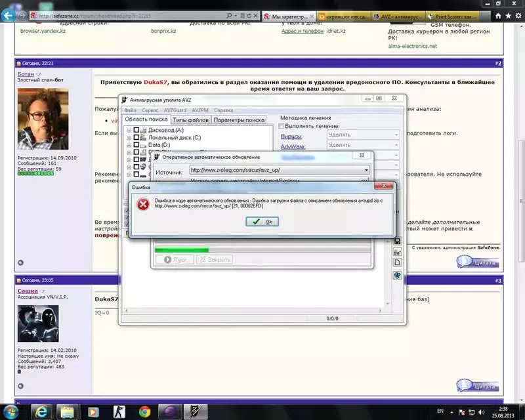Click Цитата quote button on post #2
The width and height of the screenshot is (525, 420).
tap(478, 262)
